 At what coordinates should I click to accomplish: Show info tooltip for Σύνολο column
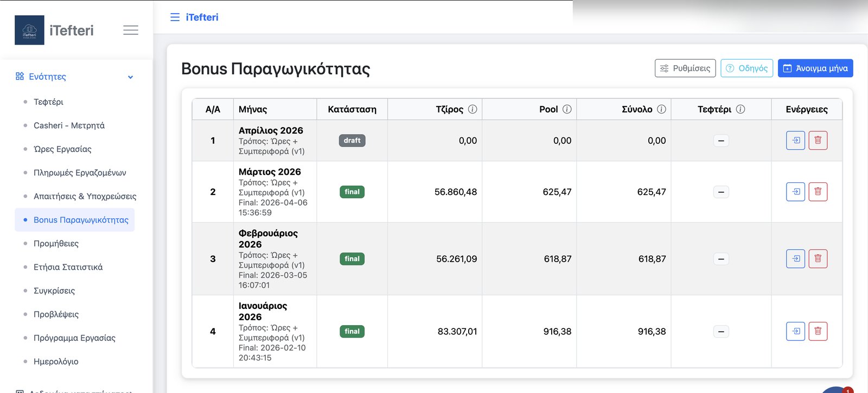[661, 109]
